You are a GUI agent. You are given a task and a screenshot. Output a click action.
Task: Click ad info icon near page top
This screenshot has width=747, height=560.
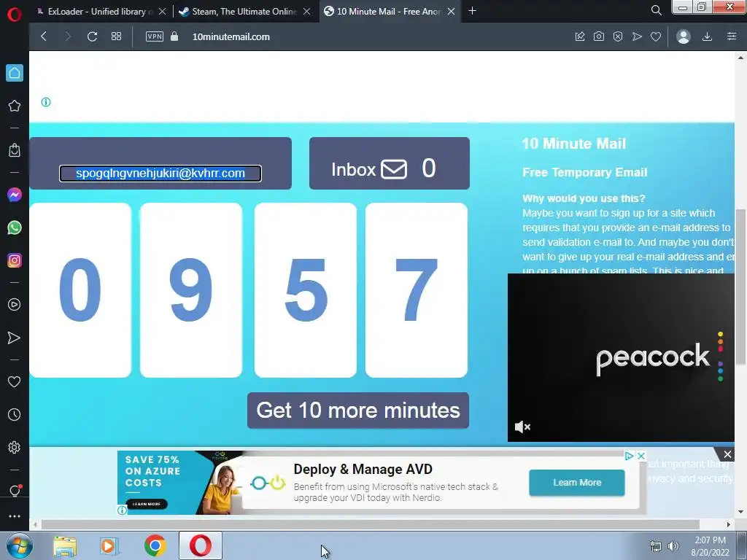click(46, 102)
